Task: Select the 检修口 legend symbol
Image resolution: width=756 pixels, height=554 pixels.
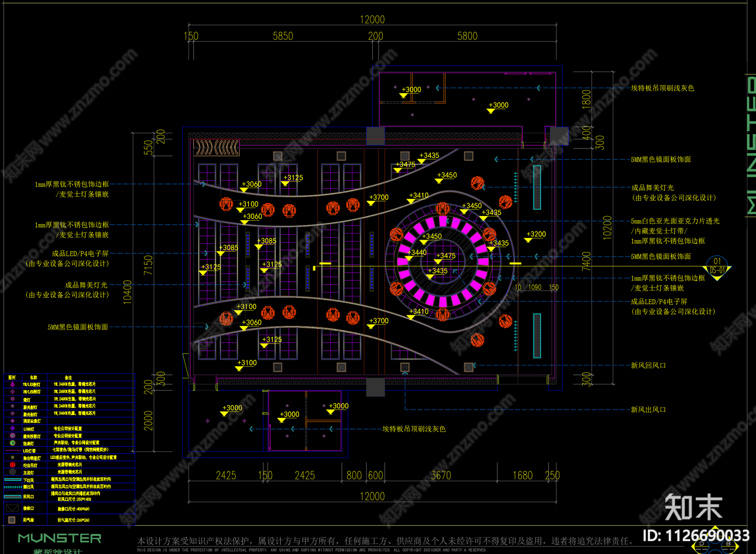Action: click(12, 508)
